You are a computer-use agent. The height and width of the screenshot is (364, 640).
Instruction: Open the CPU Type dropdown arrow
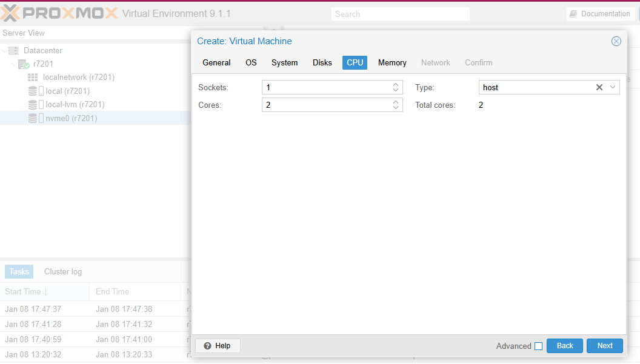(x=613, y=87)
